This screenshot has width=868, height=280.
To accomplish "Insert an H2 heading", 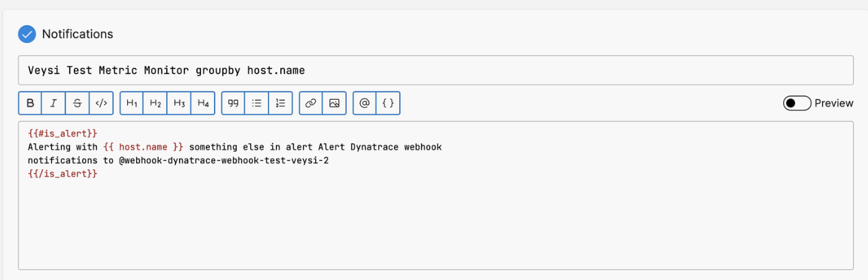I will coord(155,103).
